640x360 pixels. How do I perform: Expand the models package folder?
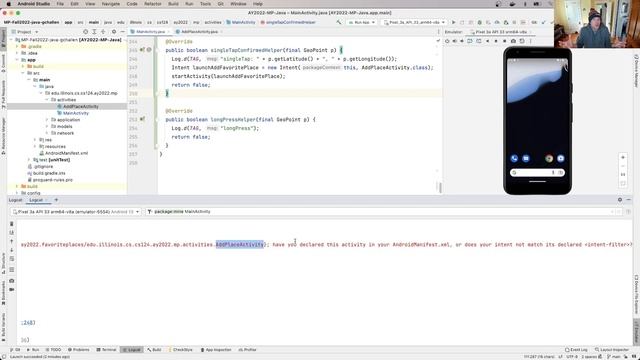(x=47, y=127)
